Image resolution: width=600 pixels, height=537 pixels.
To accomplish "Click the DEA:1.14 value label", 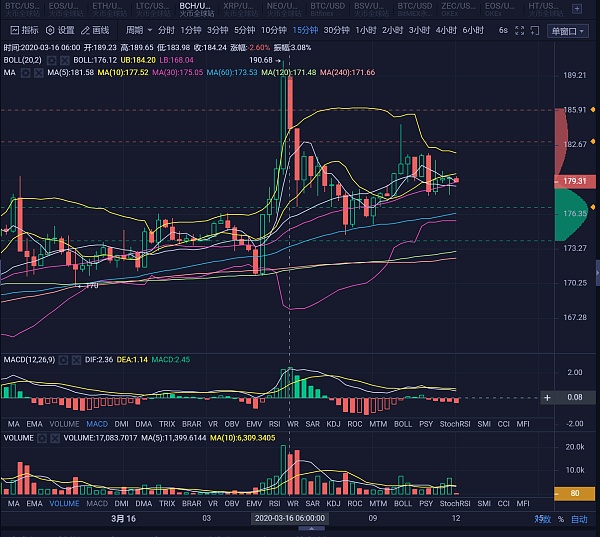I will coord(132,359).
